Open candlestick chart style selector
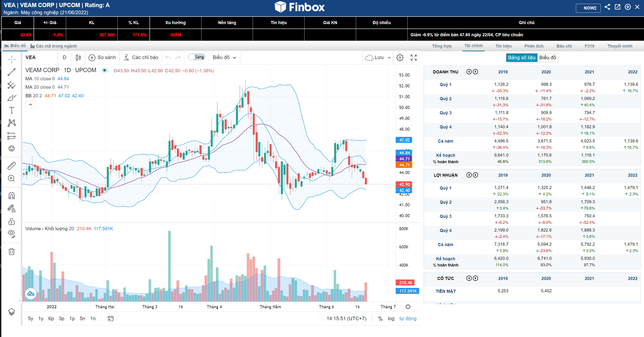The height and width of the screenshot is (337, 644). point(78,57)
